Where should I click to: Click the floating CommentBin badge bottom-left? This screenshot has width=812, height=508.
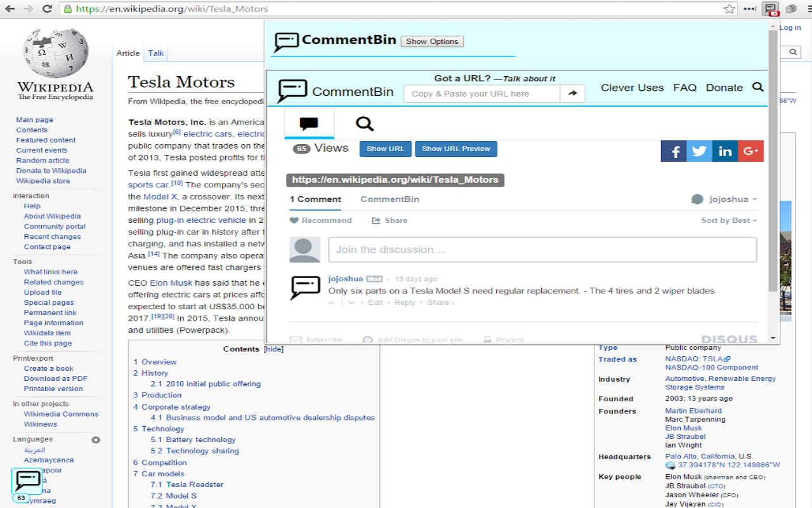[27, 481]
